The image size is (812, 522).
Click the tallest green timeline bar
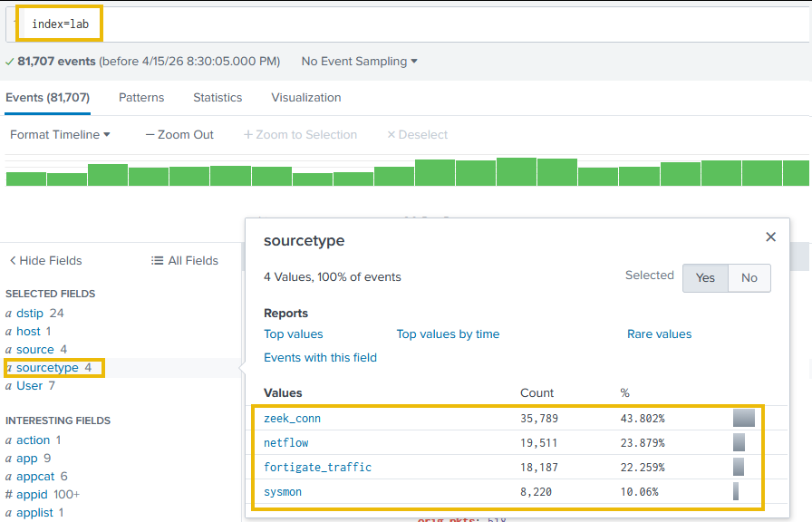[x=517, y=172]
